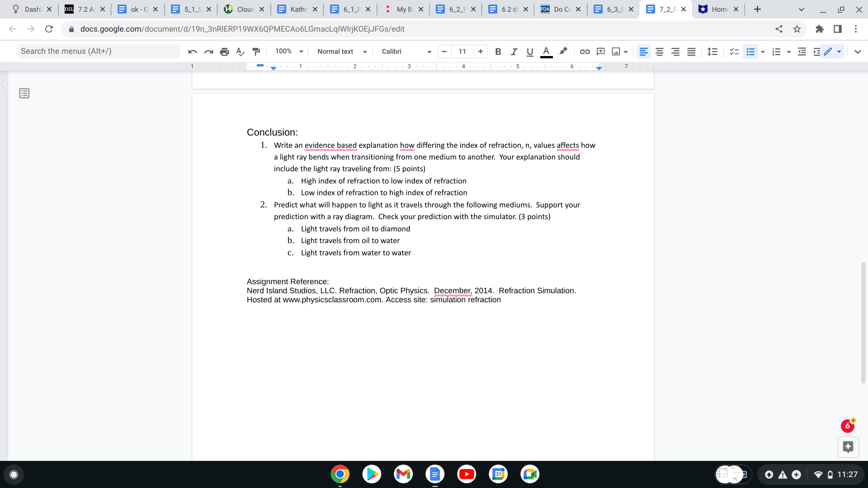Click the Insert link icon
Screen dimensions: 868x488
585,52
